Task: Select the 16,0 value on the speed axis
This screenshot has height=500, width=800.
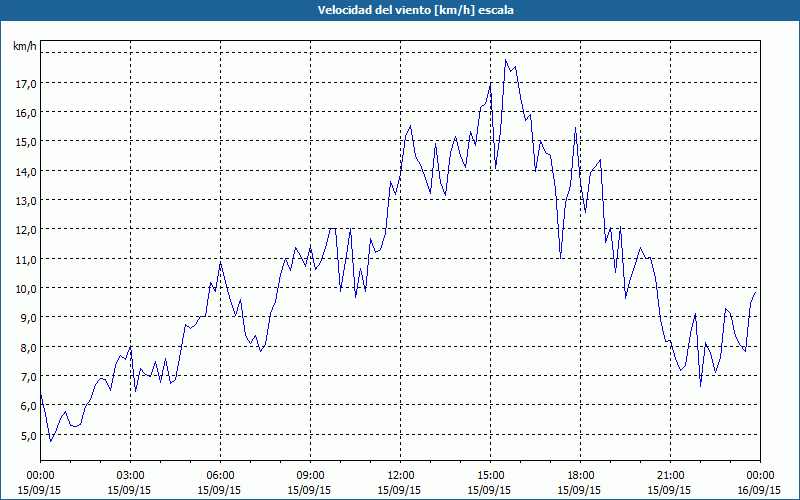Action: pos(26,113)
